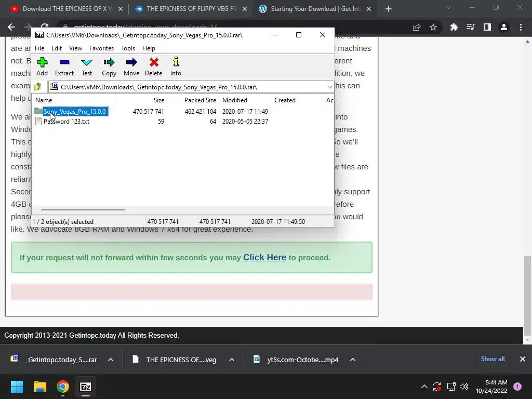Open network icon in system tray
The image size is (532, 399).
point(451,387)
